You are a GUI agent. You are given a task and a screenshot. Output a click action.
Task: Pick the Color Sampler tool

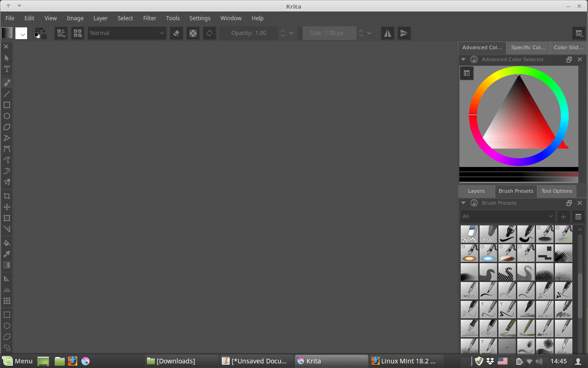(x=7, y=254)
